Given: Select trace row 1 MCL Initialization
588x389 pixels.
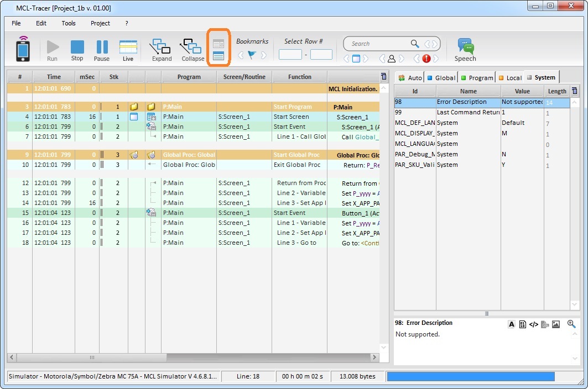Looking at the screenshot, I should click(x=193, y=89).
